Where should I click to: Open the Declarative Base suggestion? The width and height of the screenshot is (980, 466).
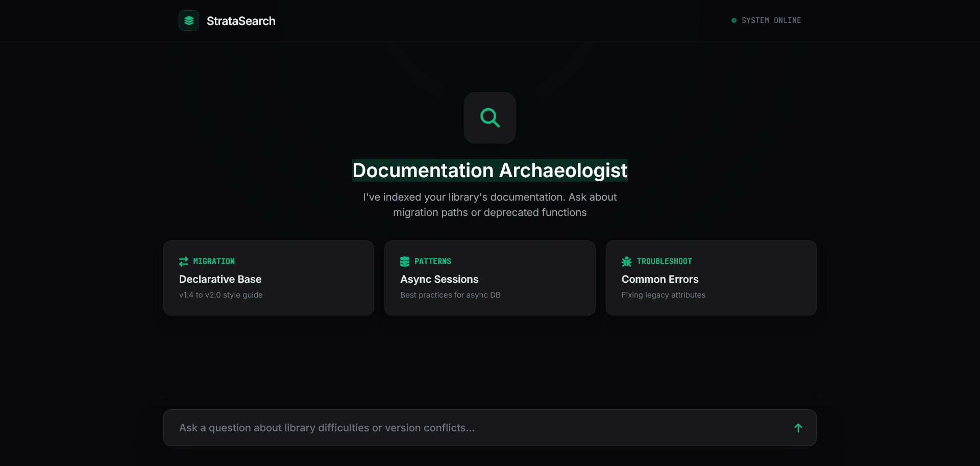coord(220,279)
